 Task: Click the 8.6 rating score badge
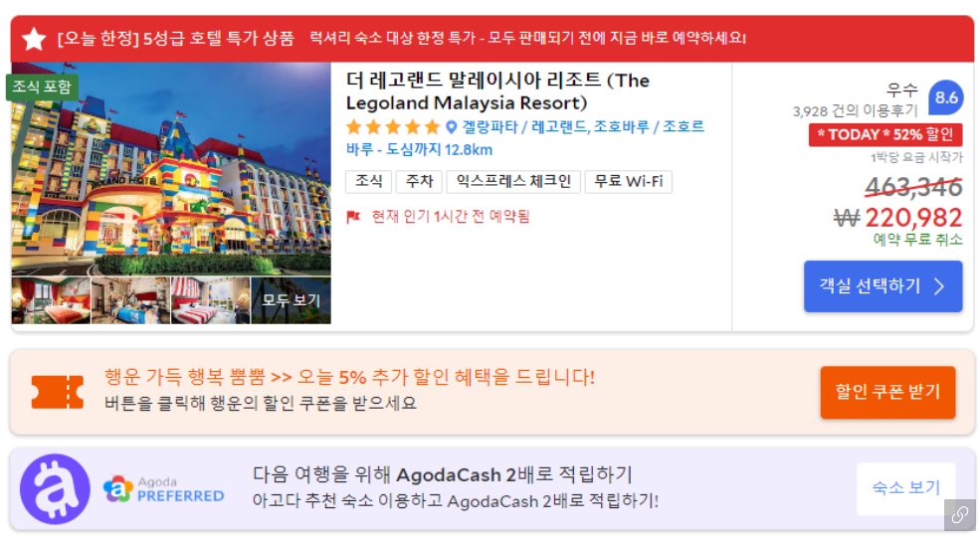click(945, 97)
